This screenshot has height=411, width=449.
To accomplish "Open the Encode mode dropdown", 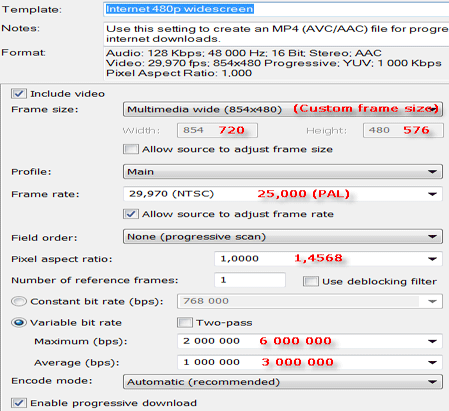I will click(283, 382).
